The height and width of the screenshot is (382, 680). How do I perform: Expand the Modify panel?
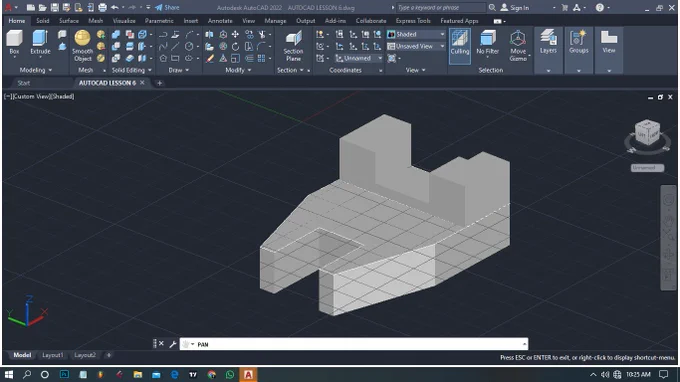(x=238, y=70)
